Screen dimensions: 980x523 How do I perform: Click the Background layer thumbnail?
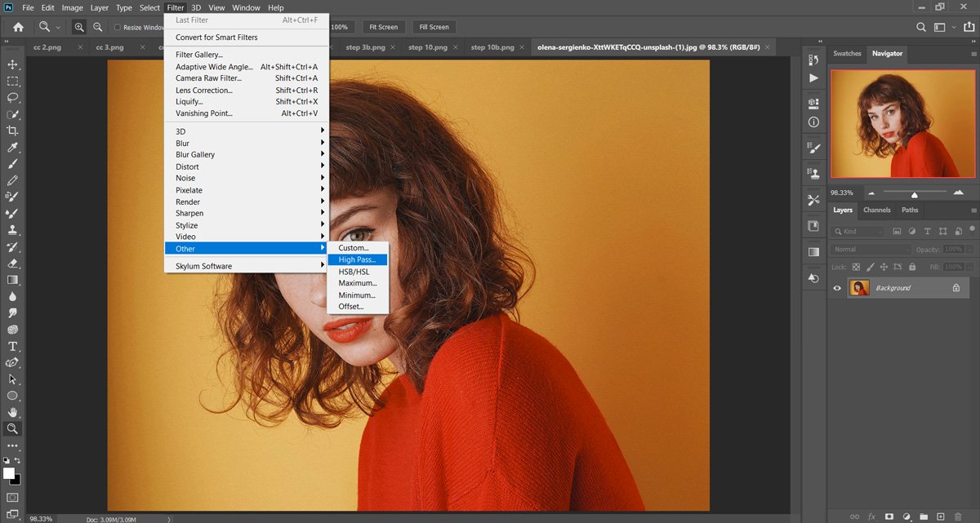pyautogui.click(x=860, y=287)
